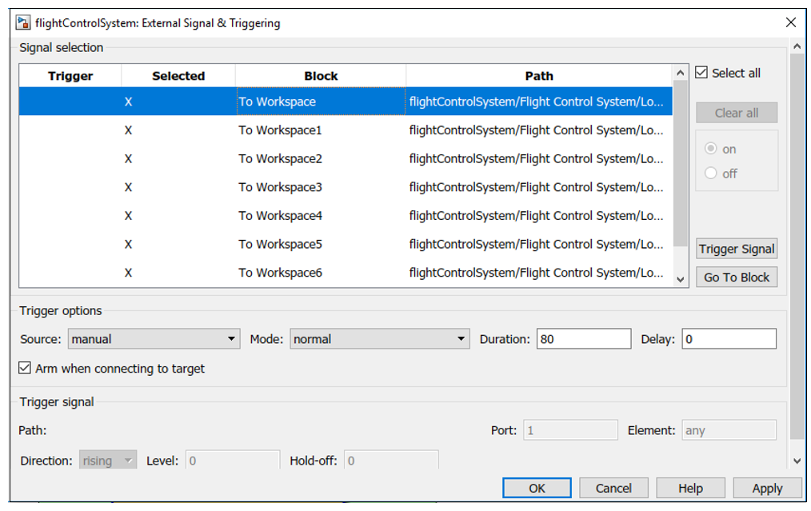Click the Block column header
The height and width of the screenshot is (511, 811).
coord(321,76)
